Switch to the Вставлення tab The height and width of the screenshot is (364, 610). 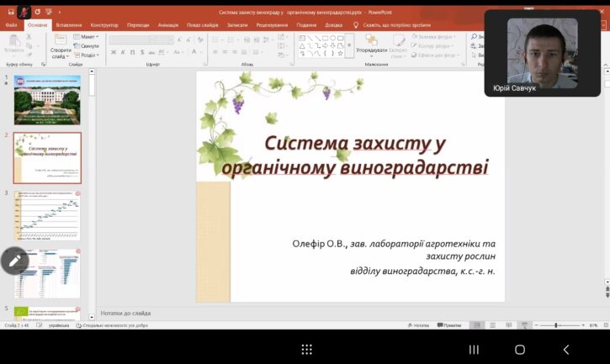(x=69, y=25)
